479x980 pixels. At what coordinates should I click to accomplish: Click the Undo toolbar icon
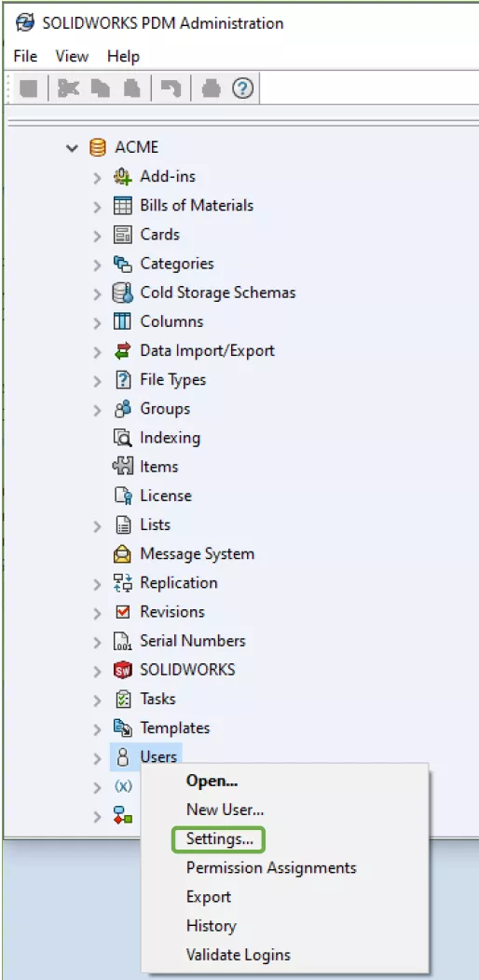(x=171, y=88)
